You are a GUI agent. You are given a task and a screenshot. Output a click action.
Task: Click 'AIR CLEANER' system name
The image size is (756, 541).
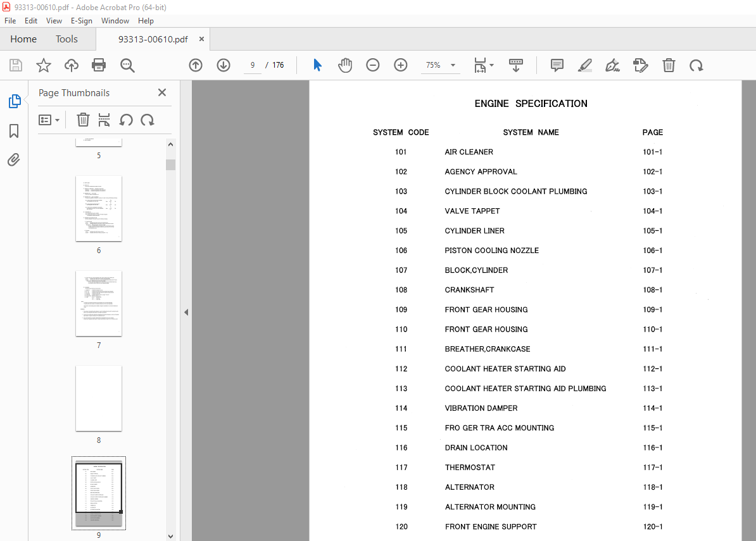point(469,152)
